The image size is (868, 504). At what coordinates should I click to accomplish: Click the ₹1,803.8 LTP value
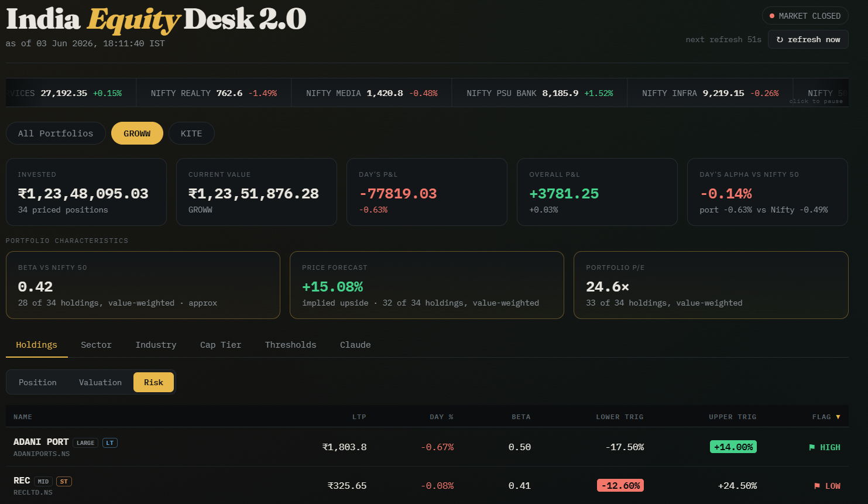[345, 447]
